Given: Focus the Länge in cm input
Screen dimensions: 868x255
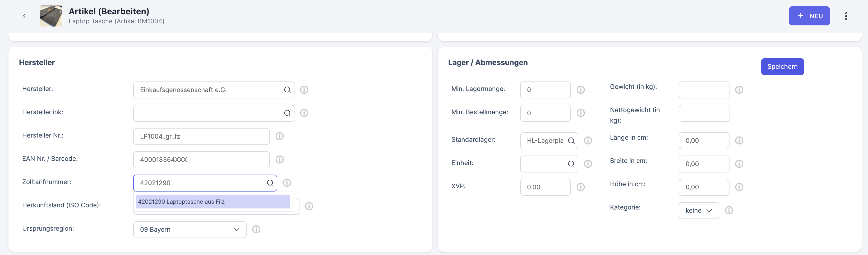Looking at the screenshot, I should tap(704, 141).
